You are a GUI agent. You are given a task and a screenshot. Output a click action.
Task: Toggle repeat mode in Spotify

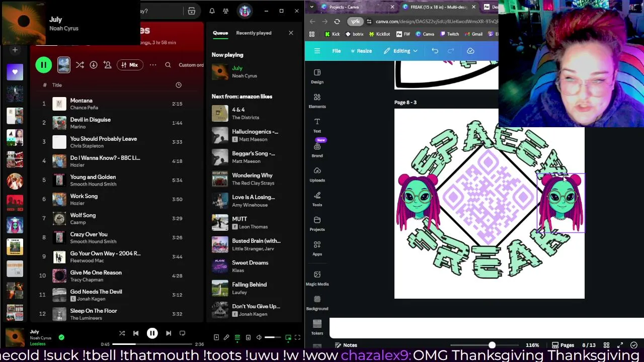pyautogui.click(x=183, y=333)
